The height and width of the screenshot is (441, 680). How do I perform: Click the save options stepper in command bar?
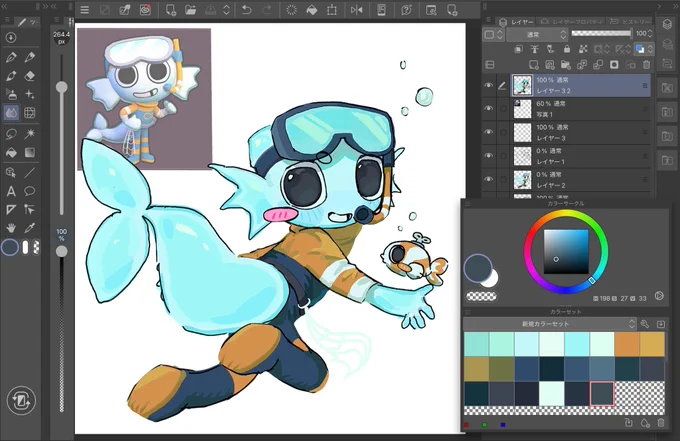[x=226, y=10]
